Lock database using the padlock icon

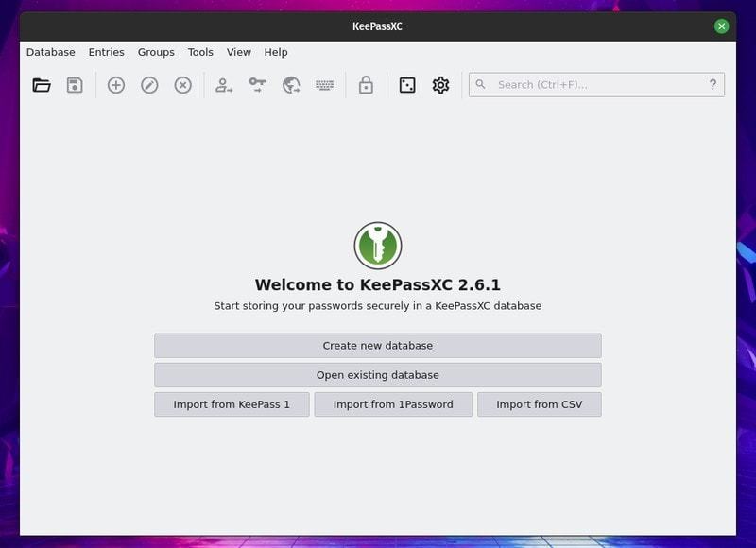pyautogui.click(x=366, y=85)
